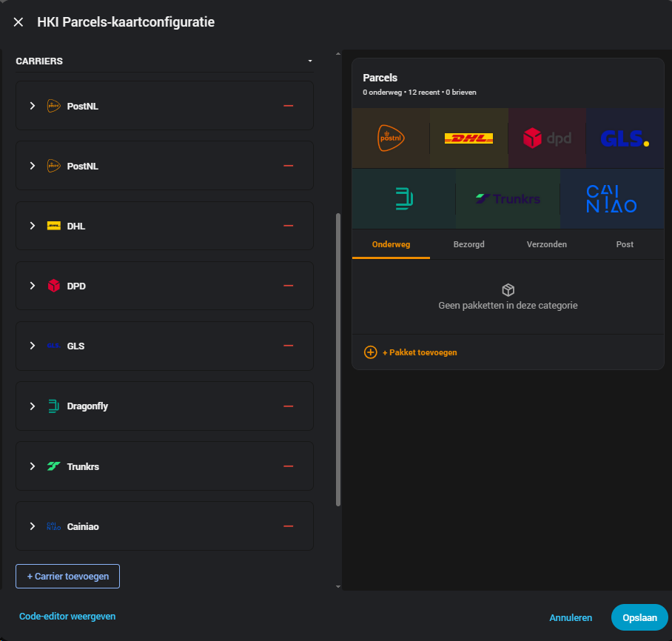
Task: Expand the Dragonfly carrier row
Action: coord(32,406)
